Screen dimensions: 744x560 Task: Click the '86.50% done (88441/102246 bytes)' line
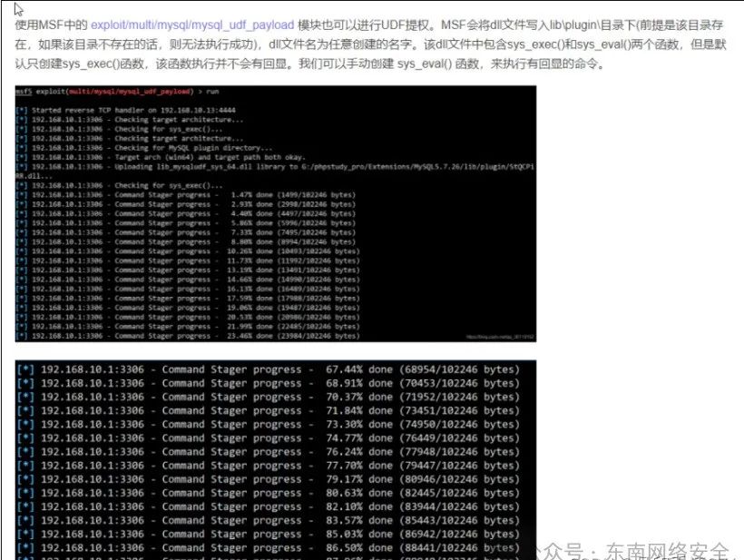click(x=268, y=547)
